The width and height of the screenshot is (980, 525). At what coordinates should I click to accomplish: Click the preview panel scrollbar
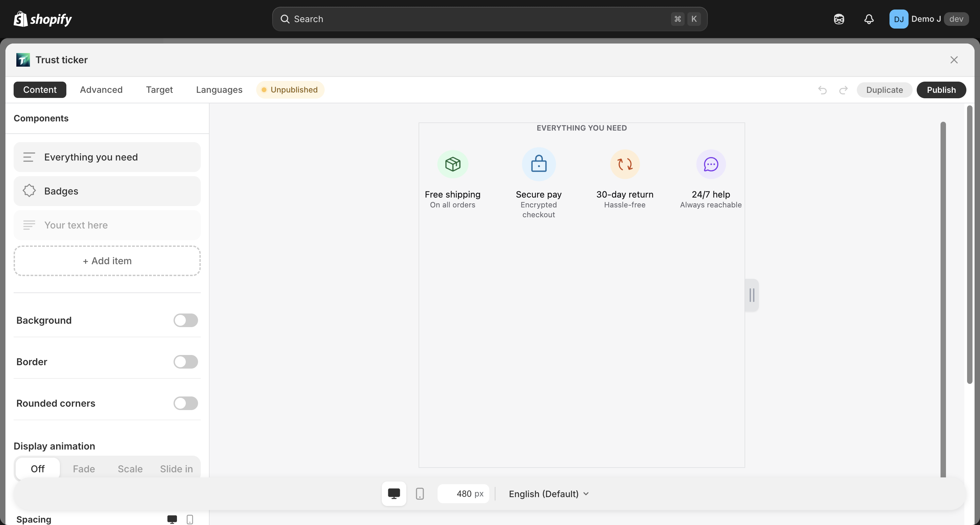943,299
